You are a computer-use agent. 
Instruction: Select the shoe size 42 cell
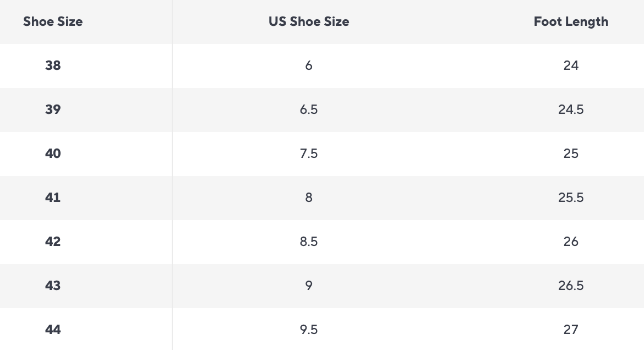[x=53, y=242]
